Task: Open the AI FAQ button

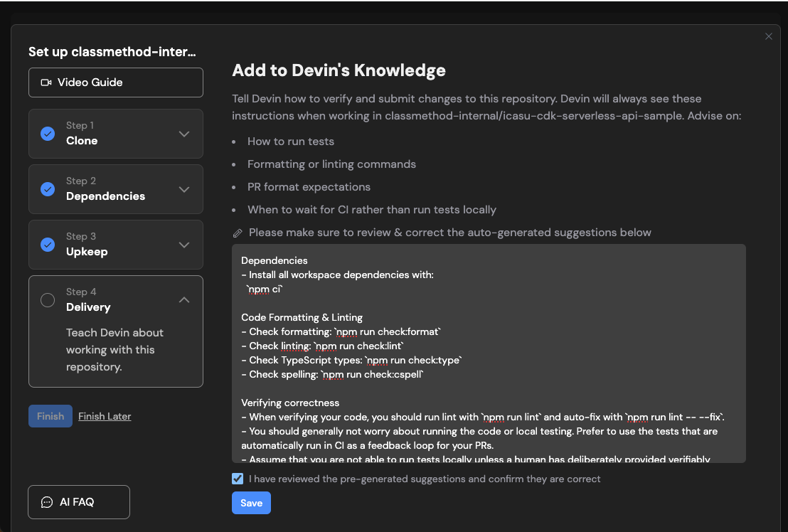Action: tap(79, 502)
